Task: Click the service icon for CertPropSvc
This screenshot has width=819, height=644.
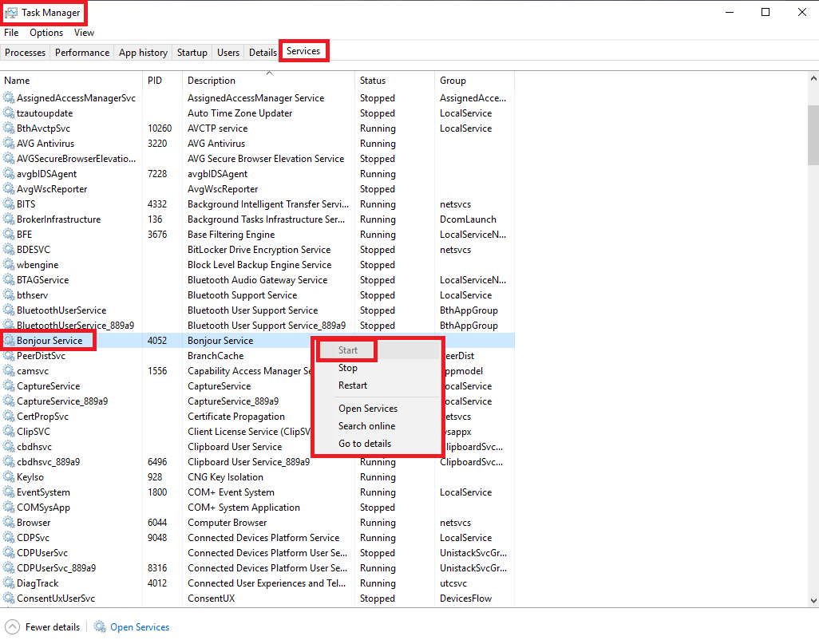Action: pos(8,417)
